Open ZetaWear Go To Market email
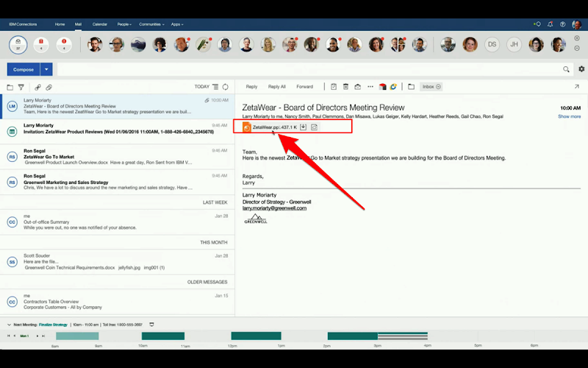The image size is (588, 368). click(x=118, y=157)
